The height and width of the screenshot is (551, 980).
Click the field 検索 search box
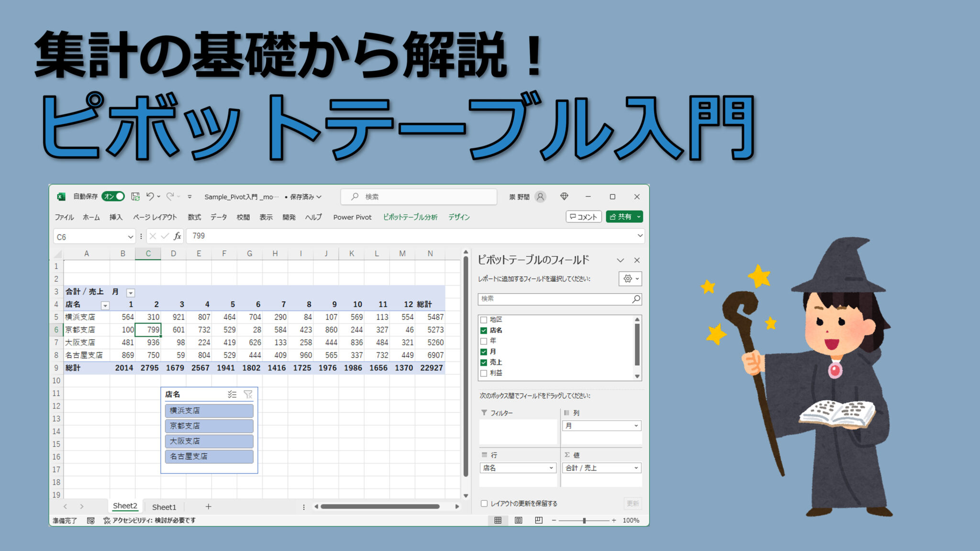[x=559, y=299]
